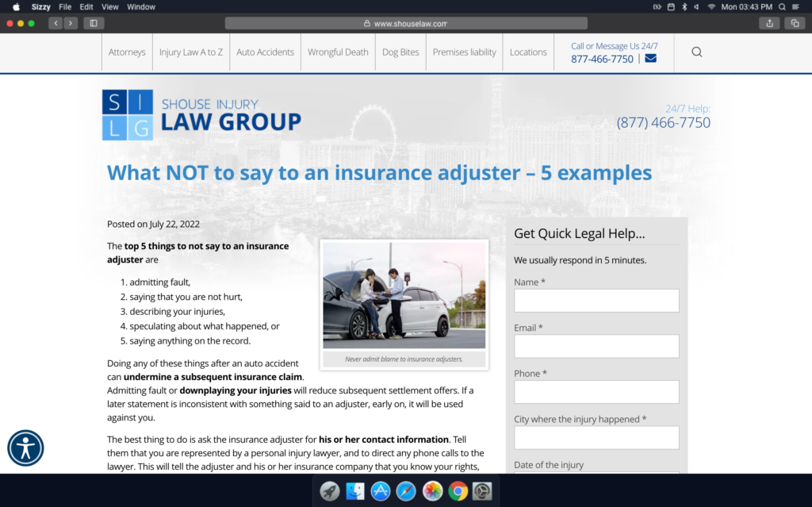Click the Safari share icon in the toolbar
This screenshot has width=812, height=507.
tap(769, 23)
